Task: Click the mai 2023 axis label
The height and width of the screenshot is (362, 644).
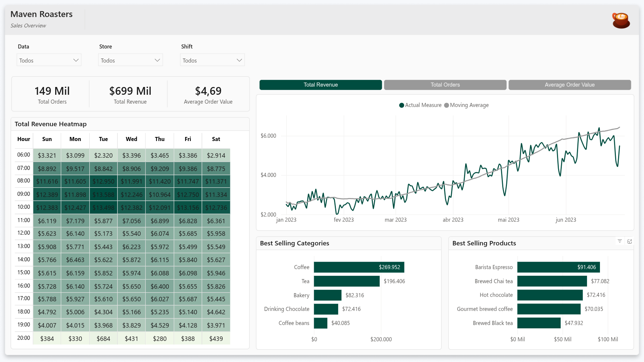Action: [508, 220]
